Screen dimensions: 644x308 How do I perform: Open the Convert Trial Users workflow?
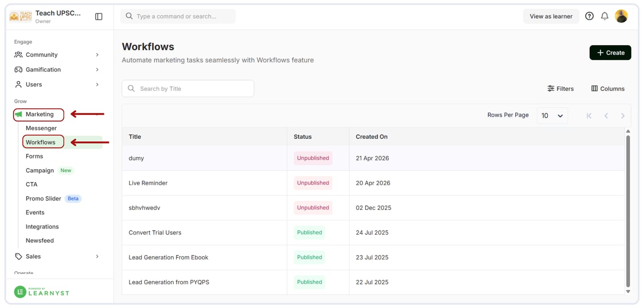[155, 233]
